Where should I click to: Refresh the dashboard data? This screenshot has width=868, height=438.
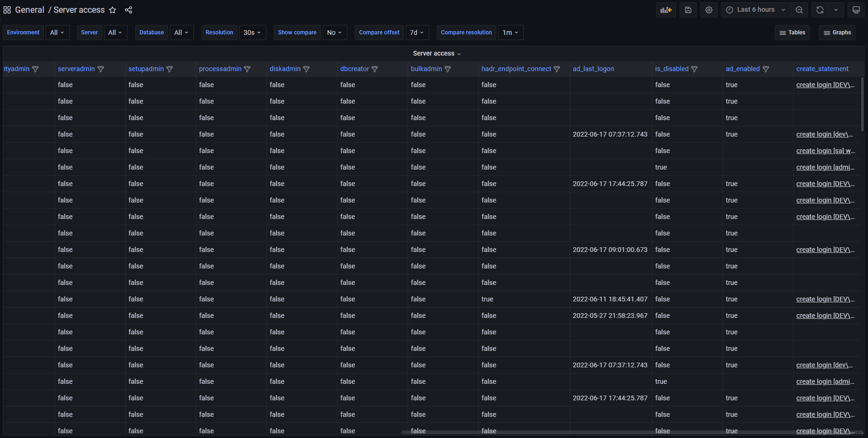coord(820,9)
